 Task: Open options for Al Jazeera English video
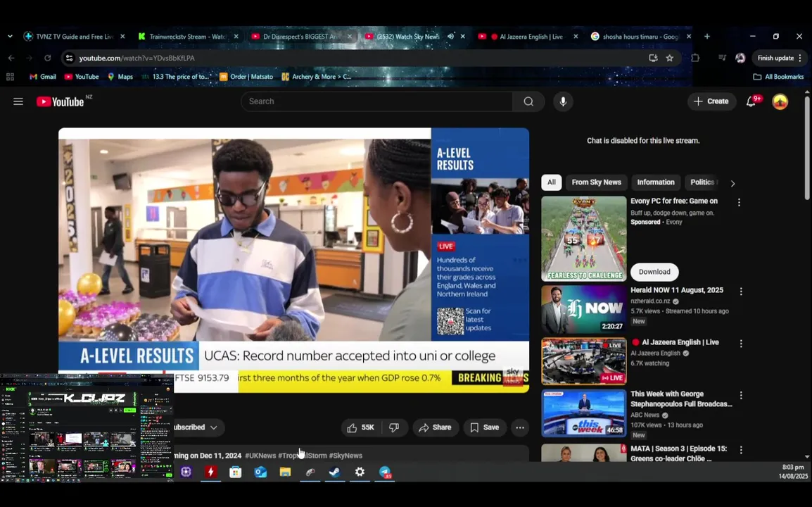[741, 344]
